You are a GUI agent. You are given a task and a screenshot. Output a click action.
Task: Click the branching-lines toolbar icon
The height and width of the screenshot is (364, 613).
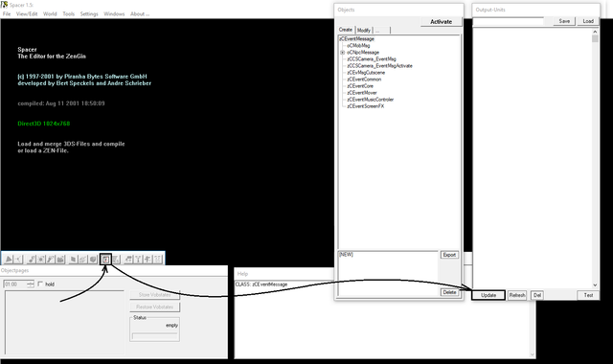[x=18, y=259]
